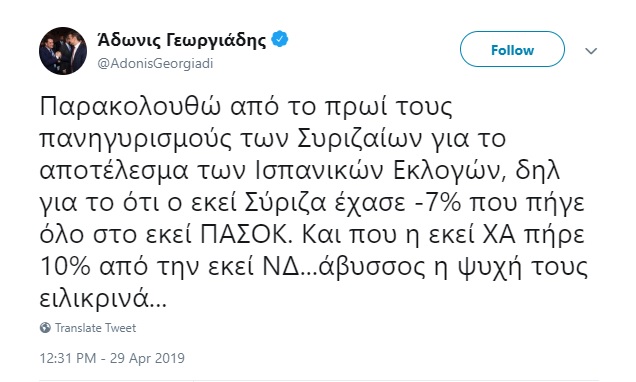Click the @AdonisGeorgiadi handle
Image resolution: width=636 pixels, height=382 pixels.
155,64
